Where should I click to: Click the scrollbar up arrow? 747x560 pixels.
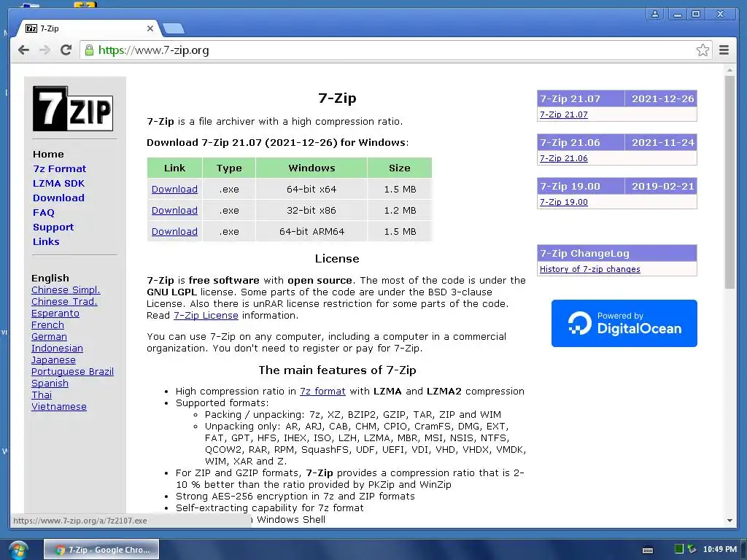(x=729, y=70)
